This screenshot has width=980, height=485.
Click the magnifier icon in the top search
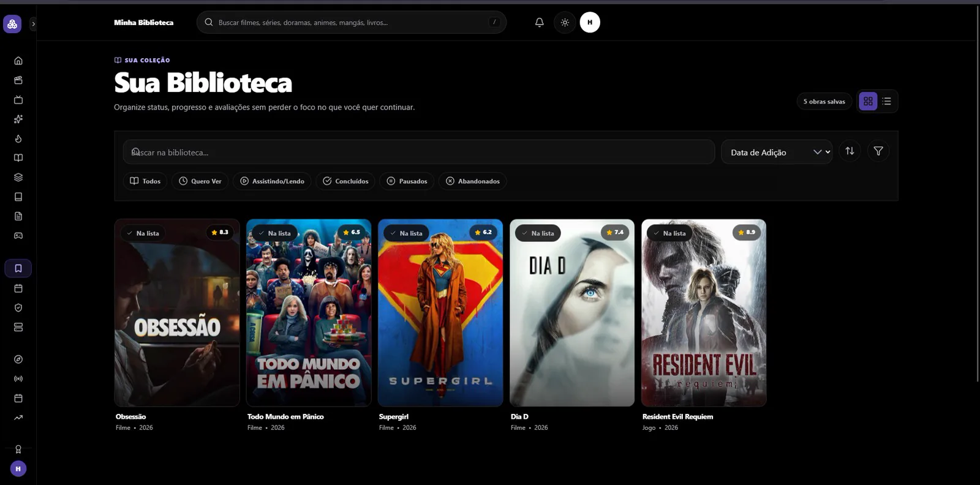pos(209,23)
